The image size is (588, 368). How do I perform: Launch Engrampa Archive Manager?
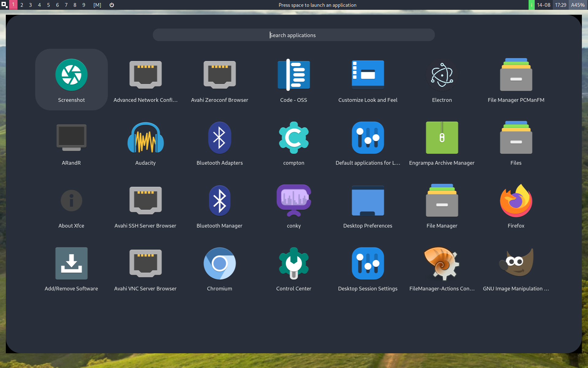[x=442, y=143]
